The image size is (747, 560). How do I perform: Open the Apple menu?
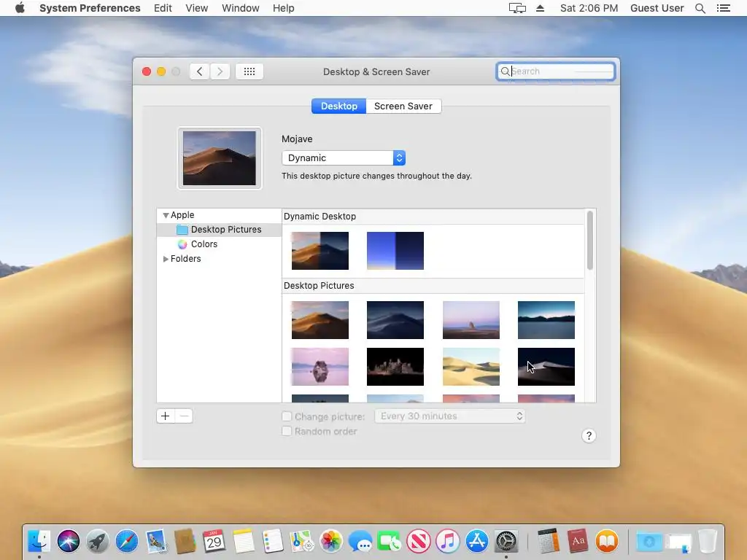(x=20, y=7)
